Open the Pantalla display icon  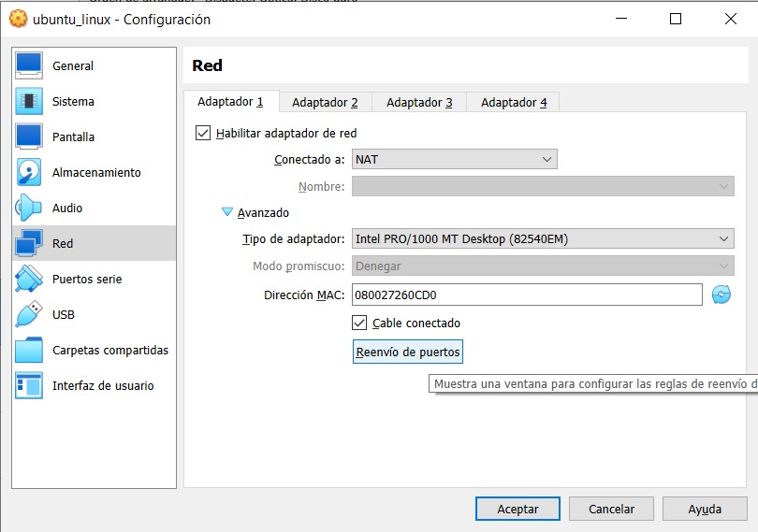pyautogui.click(x=29, y=137)
